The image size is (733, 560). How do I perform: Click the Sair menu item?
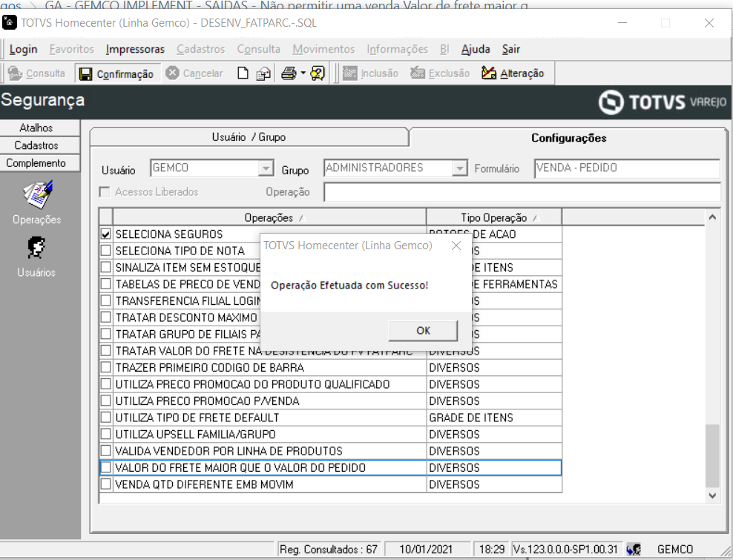point(511,49)
